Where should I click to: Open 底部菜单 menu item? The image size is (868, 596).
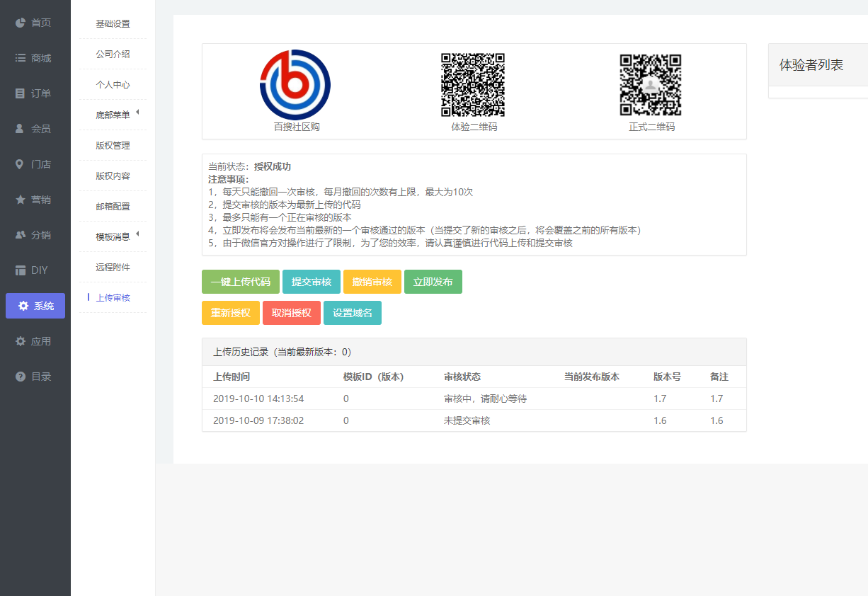113,115
